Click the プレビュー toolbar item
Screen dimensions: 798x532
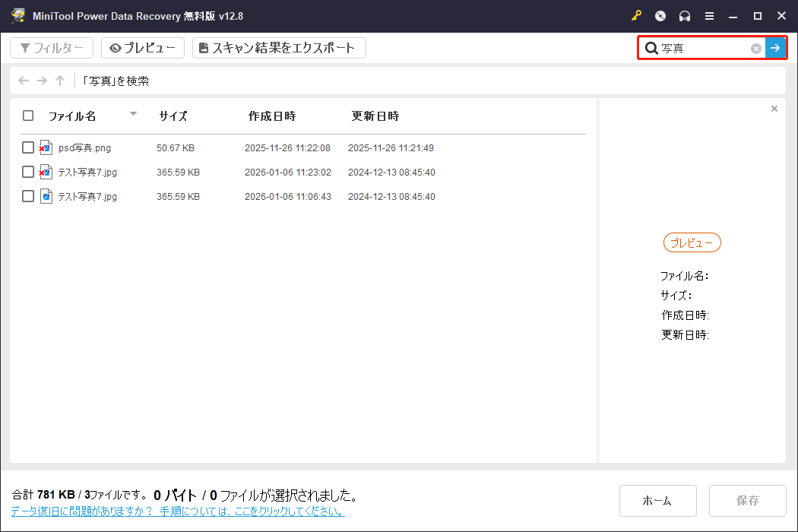tap(142, 47)
